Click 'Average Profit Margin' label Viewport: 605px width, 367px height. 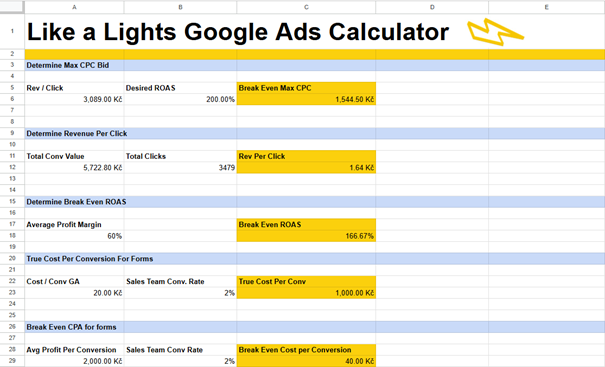[x=64, y=225]
